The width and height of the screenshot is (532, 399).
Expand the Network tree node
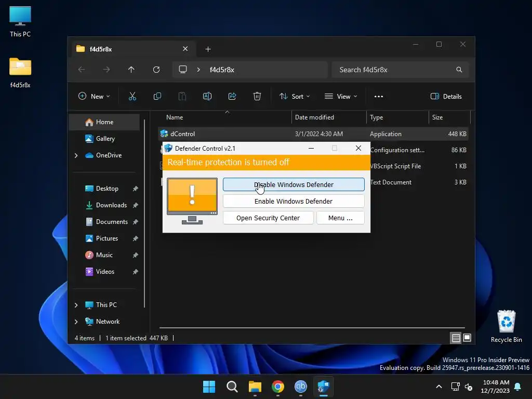76,322
